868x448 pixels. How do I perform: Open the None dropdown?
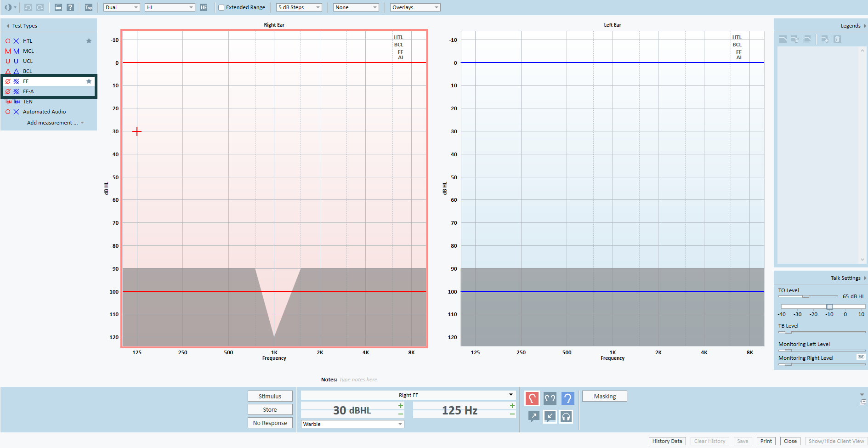(356, 7)
